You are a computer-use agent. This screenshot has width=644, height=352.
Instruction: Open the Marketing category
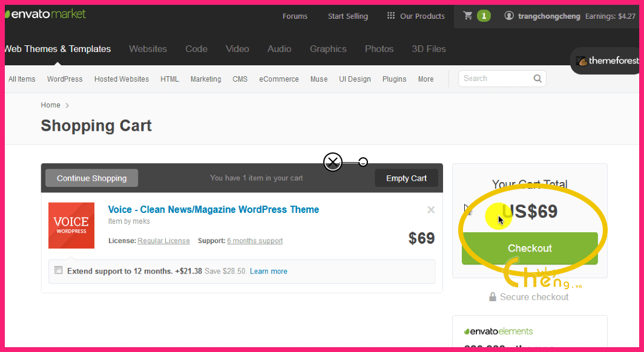206,79
